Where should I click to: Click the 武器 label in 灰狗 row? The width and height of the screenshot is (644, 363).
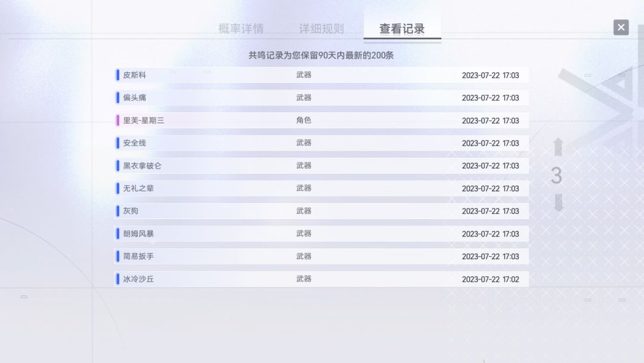click(x=304, y=211)
